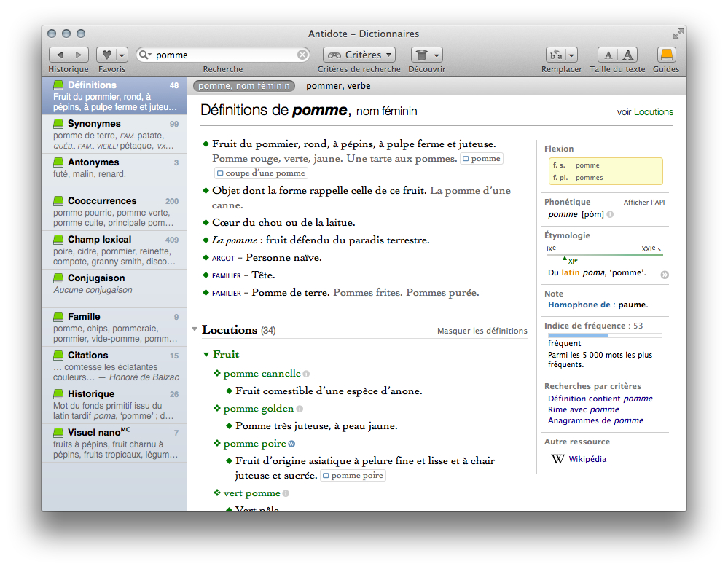Open the Historique dictionary
The width and height of the screenshot is (728, 569).
114,404
